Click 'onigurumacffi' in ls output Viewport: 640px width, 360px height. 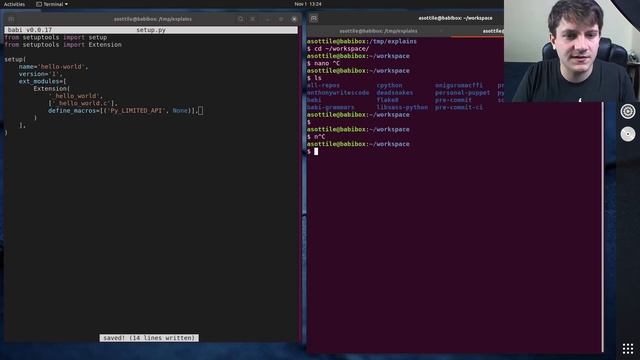[x=459, y=85]
